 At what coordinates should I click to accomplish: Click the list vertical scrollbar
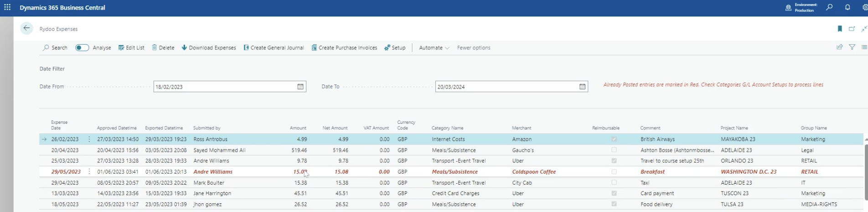click(x=865, y=171)
